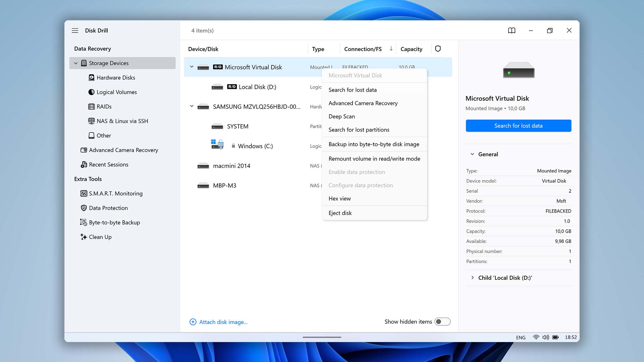Click the Storage Devices drive icon
Image resolution: width=644 pixels, height=362 pixels.
pos(84,63)
